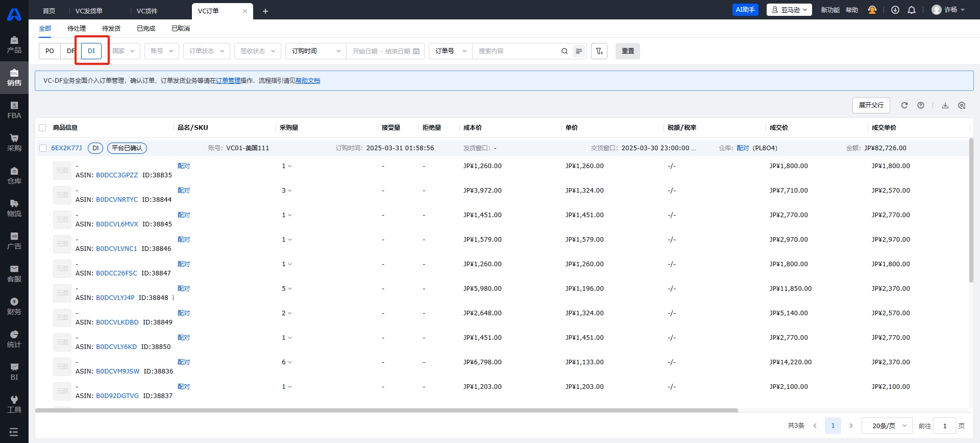Show the 待处理 orders tab

point(77,29)
